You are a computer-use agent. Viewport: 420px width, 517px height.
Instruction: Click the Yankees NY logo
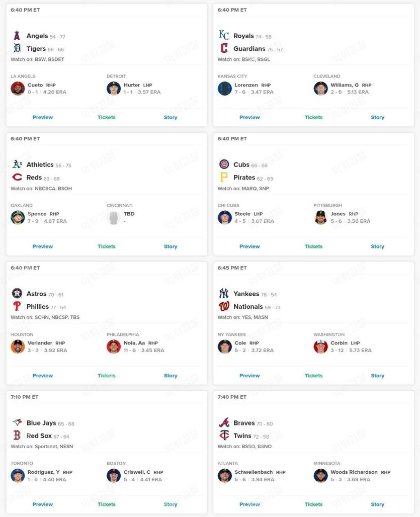click(x=224, y=293)
